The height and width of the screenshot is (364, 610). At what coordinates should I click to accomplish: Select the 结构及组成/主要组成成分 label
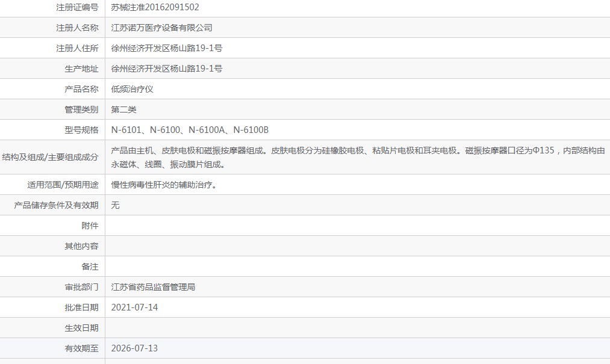50,157
